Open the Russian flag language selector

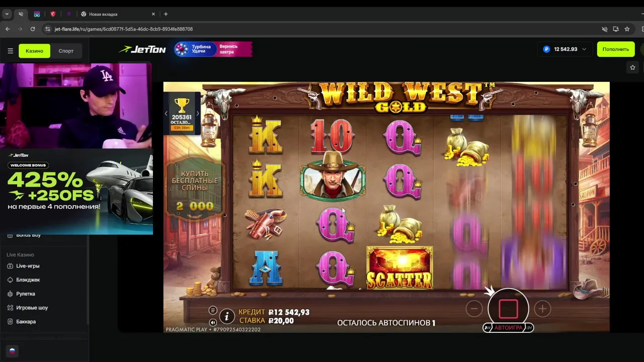click(x=12, y=351)
